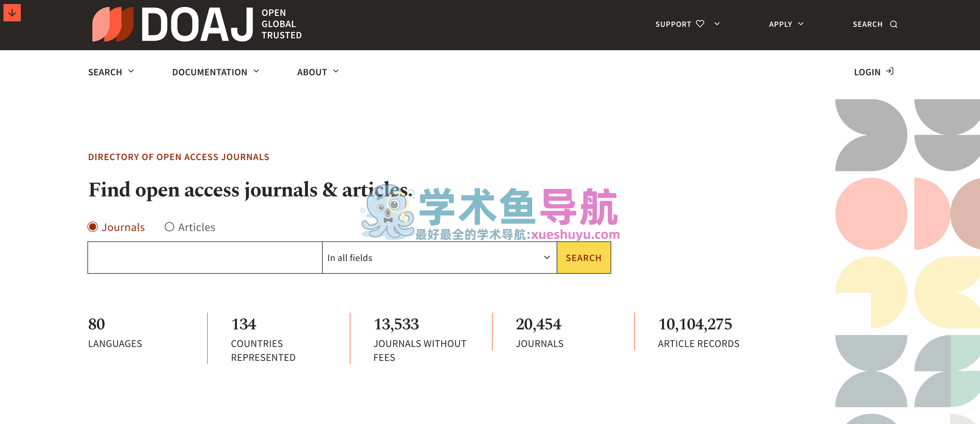Click the DOAJ logo
This screenshot has height=424, width=980.
click(x=197, y=24)
